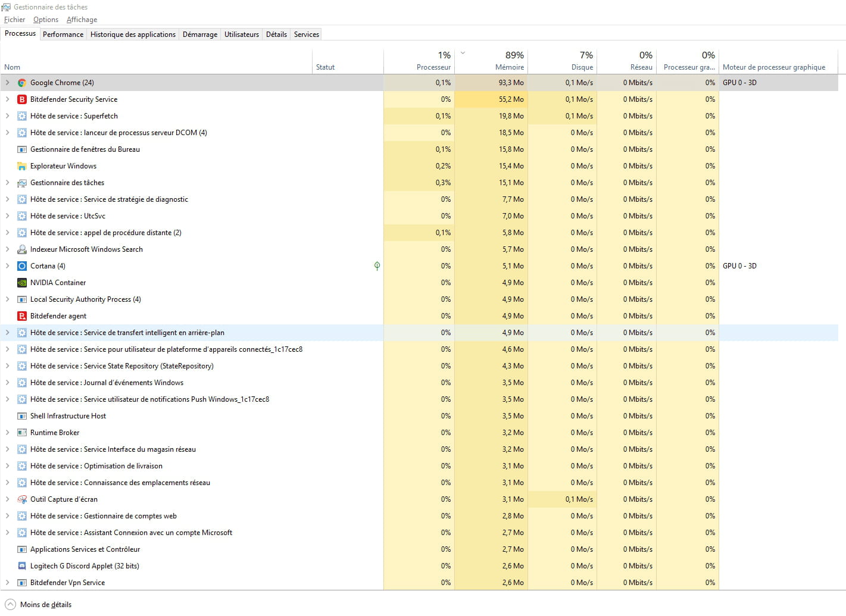Image resolution: width=846 pixels, height=616 pixels.
Task: Sort by the Disque column header
Action: [x=562, y=61]
